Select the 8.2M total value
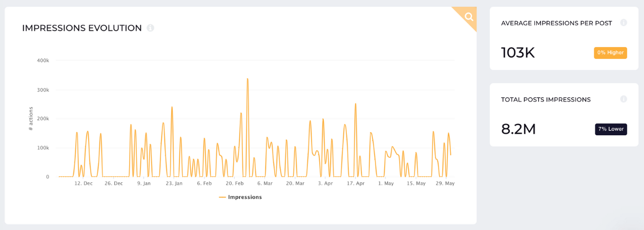Image resolution: width=644 pixels, height=230 pixels. pyautogui.click(x=518, y=129)
